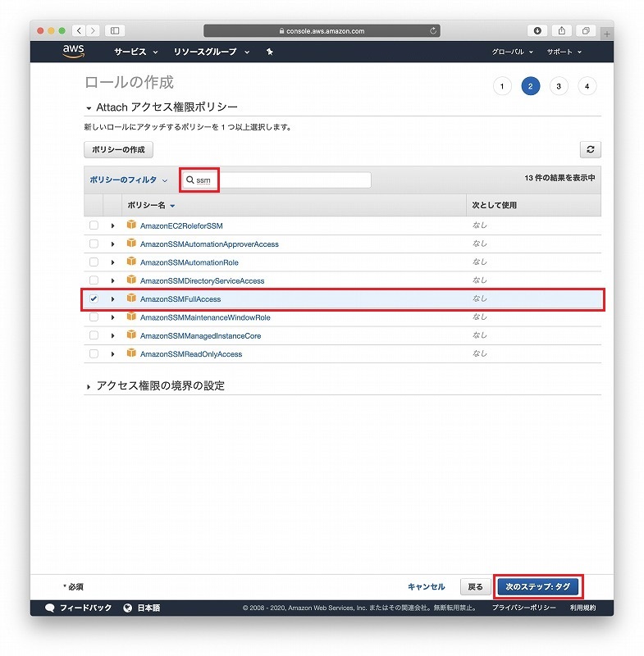The width and height of the screenshot is (644, 656).
Task: Click policy cube icon for AmazonSSMAutomationApproverAccess
Action: pyautogui.click(x=131, y=243)
